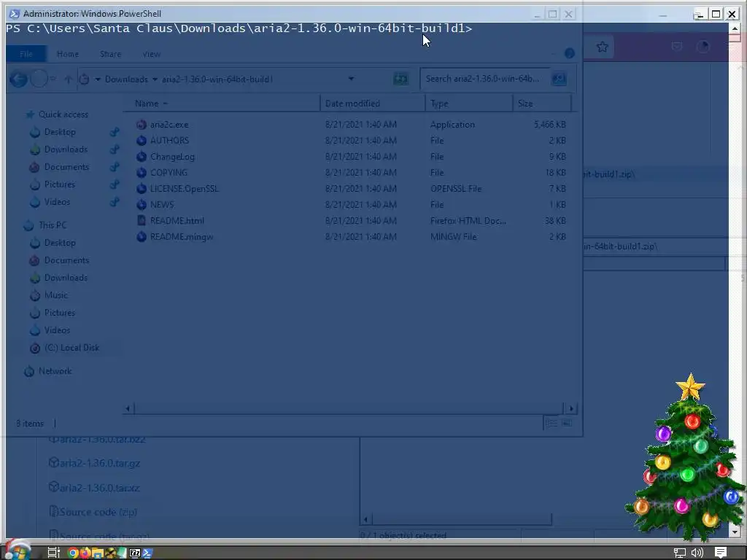This screenshot has width=747, height=560.
Task: Launch Google Chrome from the taskbar
Action: click(x=73, y=553)
